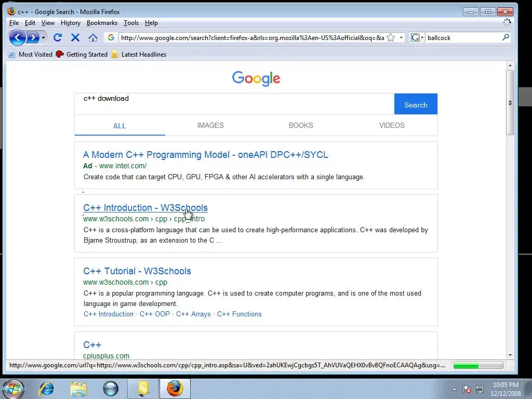Switch to the BOOKS tab
This screenshot has width=532, height=399.
pyautogui.click(x=301, y=125)
